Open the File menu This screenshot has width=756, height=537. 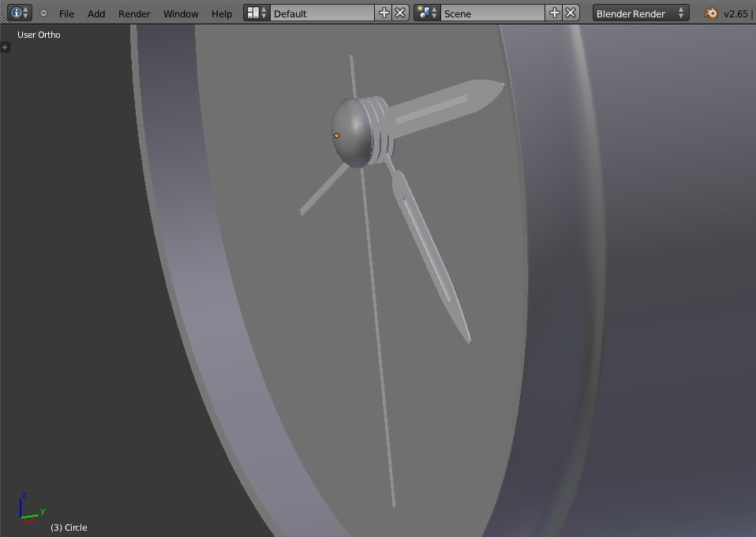coord(65,13)
